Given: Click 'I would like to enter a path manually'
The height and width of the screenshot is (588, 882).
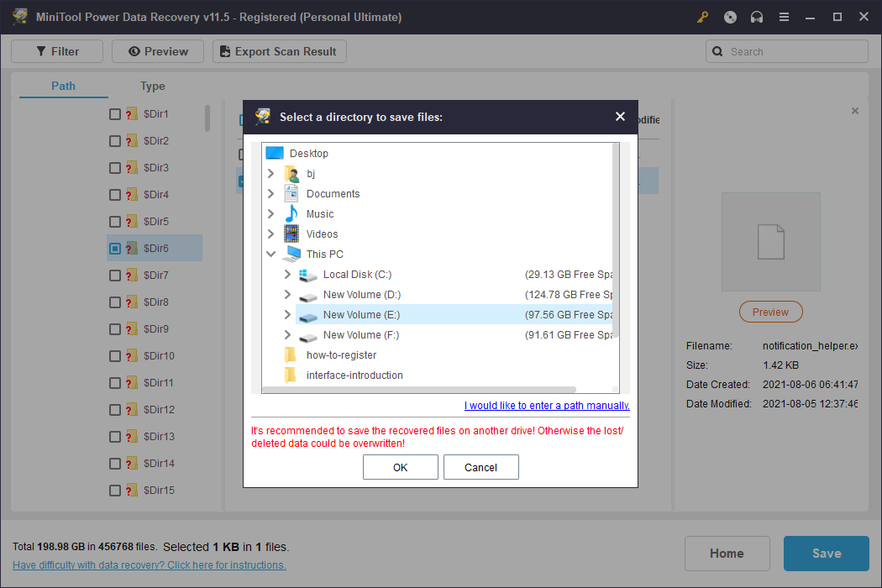Looking at the screenshot, I should click(x=547, y=405).
